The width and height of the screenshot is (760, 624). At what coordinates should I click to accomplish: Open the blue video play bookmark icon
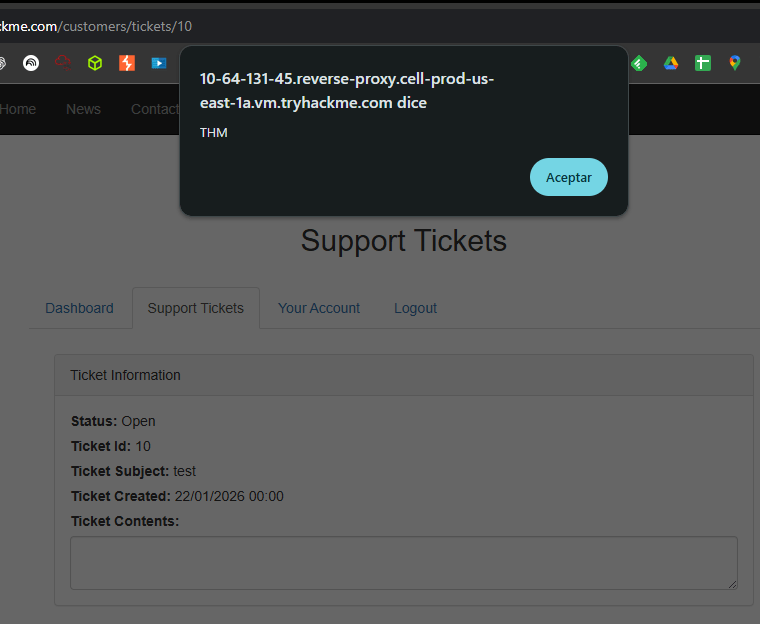[159, 63]
